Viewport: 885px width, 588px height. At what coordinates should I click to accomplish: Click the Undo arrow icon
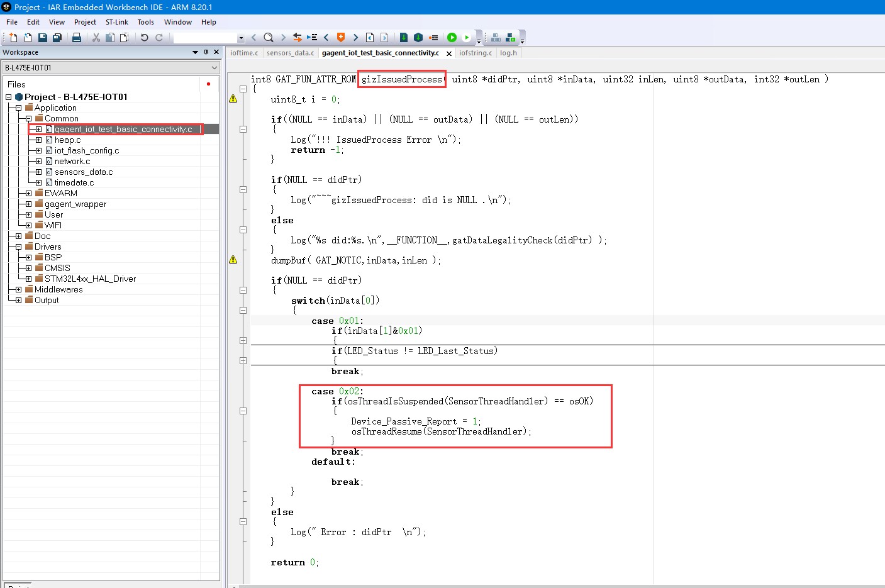pyautogui.click(x=144, y=38)
